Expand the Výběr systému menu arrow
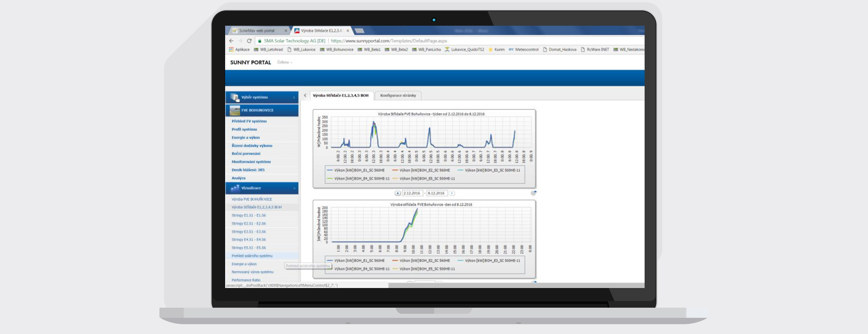The height and width of the screenshot is (334, 868). (294, 97)
